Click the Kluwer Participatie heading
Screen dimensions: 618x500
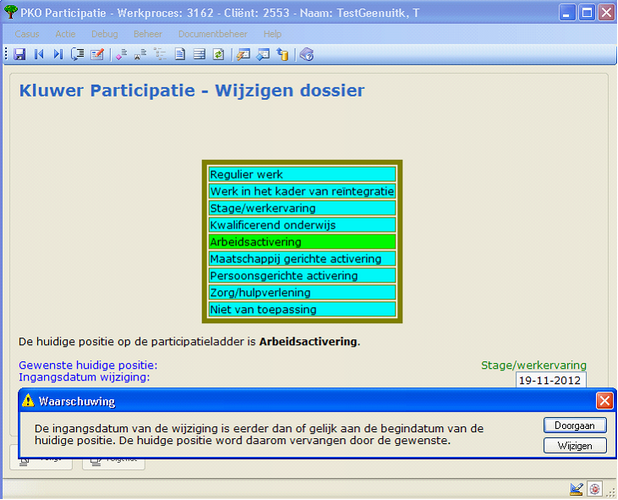click(x=192, y=91)
